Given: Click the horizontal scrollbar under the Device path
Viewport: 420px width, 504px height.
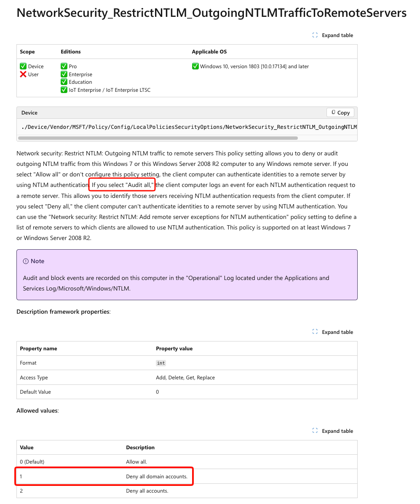Looking at the screenshot, I should 158,138.
